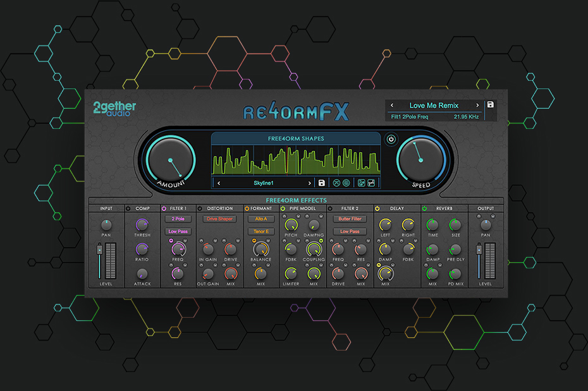This screenshot has width=588, height=391.
Task: Turn off the Delay effect power switch
Action: pos(377,208)
